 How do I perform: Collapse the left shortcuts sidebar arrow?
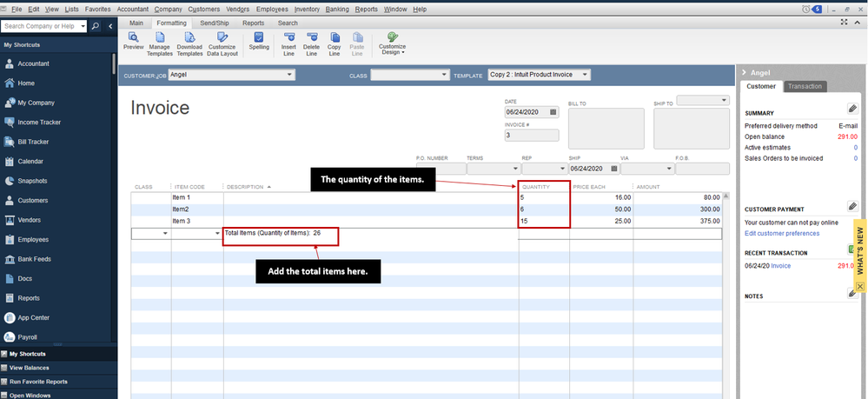click(x=110, y=26)
